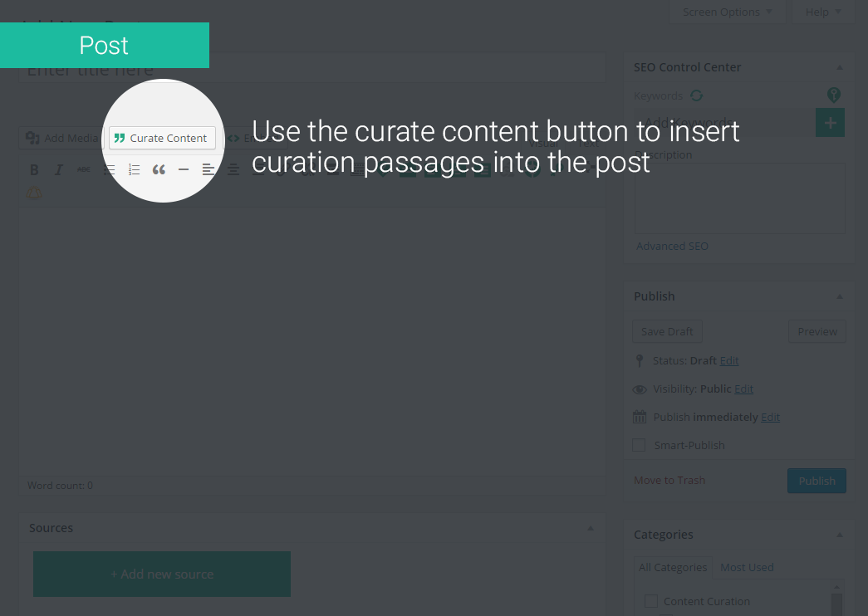Image resolution: width=868 pixels, height=616 pixels.
Task: Apply strikethrough formatting (ABC icon)
Action: [84, 170]
